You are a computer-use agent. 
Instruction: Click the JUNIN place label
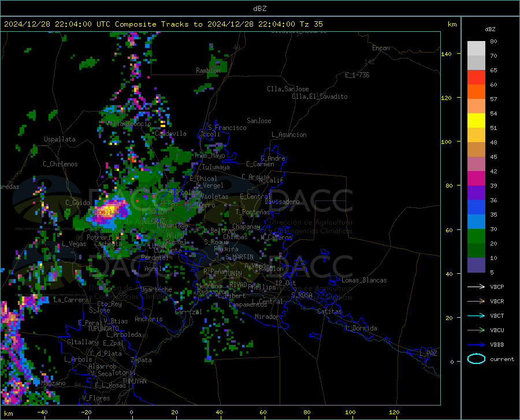tap(233, 274)
